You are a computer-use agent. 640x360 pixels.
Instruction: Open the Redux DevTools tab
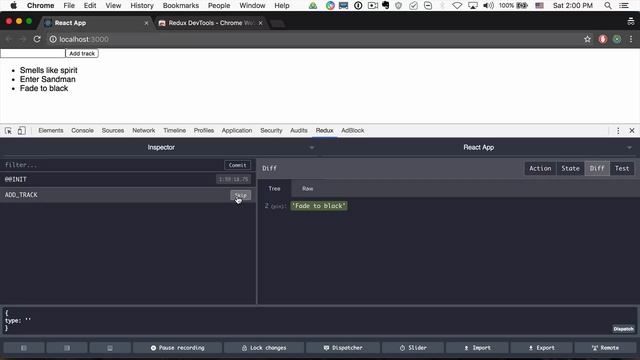[324, 131]
